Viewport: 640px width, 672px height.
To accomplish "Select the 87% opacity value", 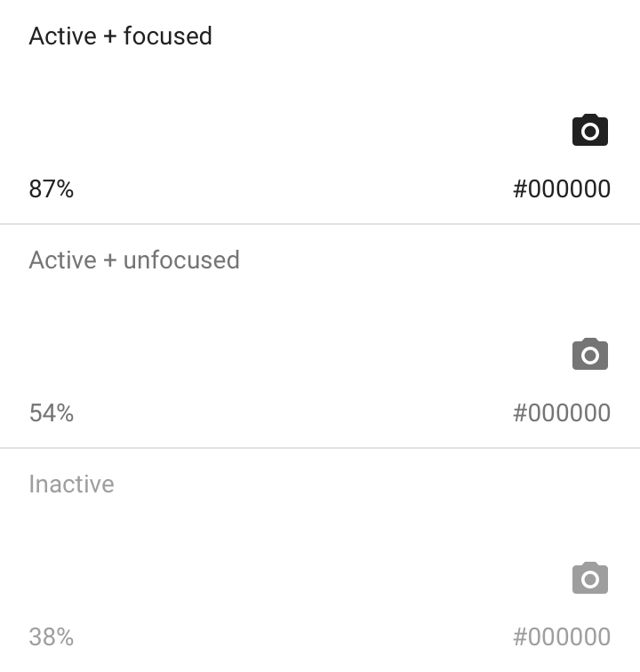I will click(x=52, y=188).
